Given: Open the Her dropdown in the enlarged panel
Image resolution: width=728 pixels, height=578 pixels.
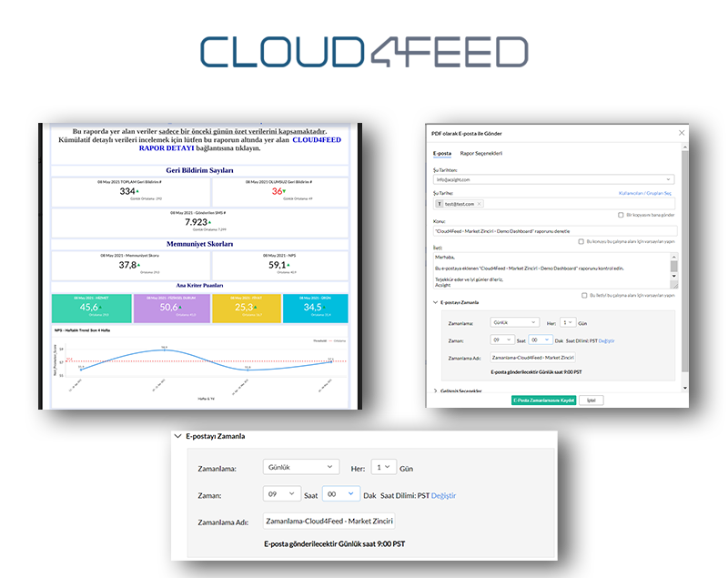Looking at the screenshot, I should (x=383, y=467).
